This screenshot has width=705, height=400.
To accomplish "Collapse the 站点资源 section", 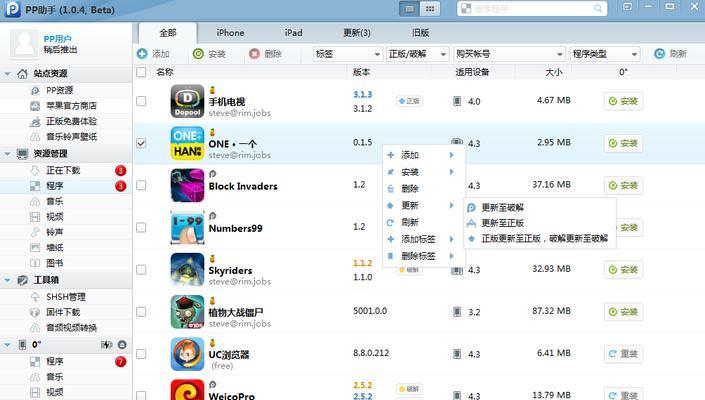I will pyautogui.click(x=7, y=74).
